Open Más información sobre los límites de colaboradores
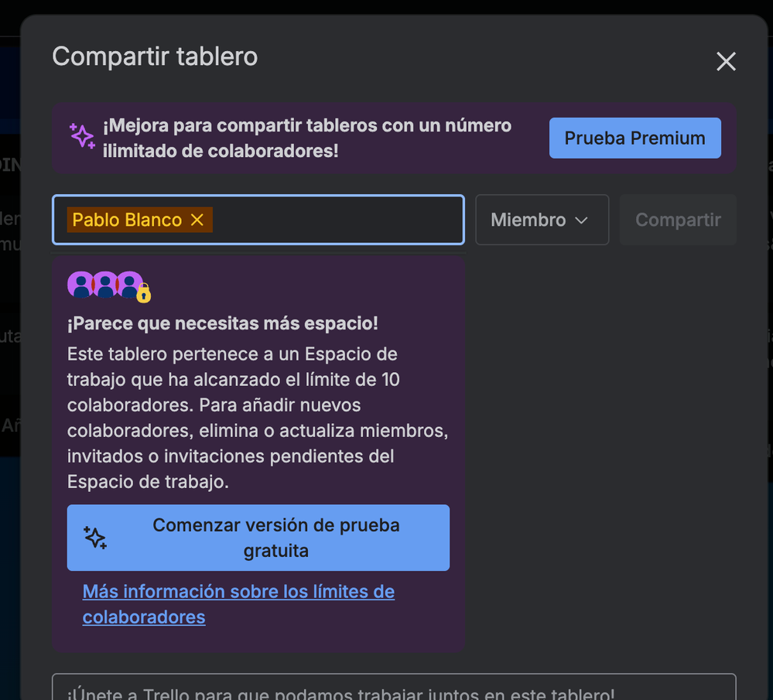Screen dimensions: 773x700 click(x=238, y=604)
